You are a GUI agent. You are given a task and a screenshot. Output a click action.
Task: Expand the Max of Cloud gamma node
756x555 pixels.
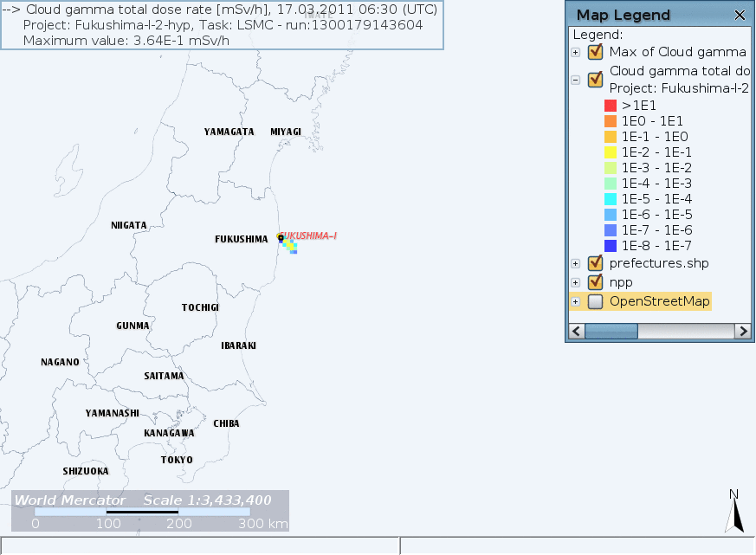point(576,53)
